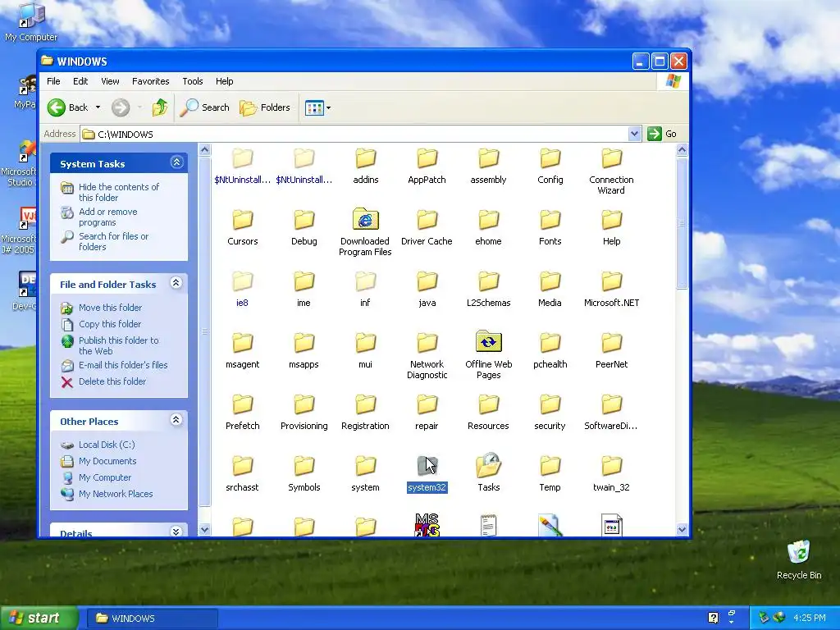
Task: Click Delete this folder
Action: (112, 381)
